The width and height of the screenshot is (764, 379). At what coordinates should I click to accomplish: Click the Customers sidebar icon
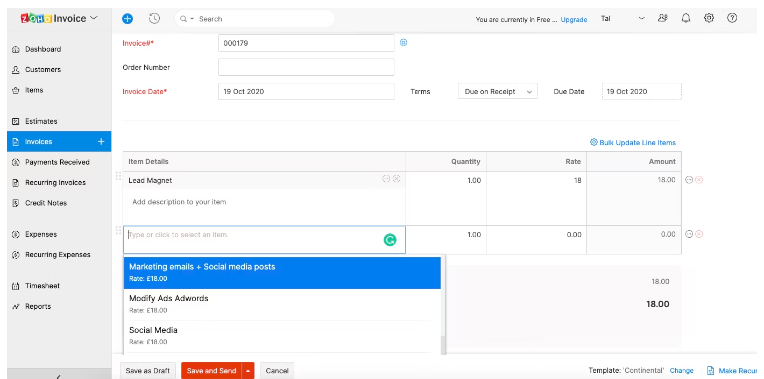16,70
